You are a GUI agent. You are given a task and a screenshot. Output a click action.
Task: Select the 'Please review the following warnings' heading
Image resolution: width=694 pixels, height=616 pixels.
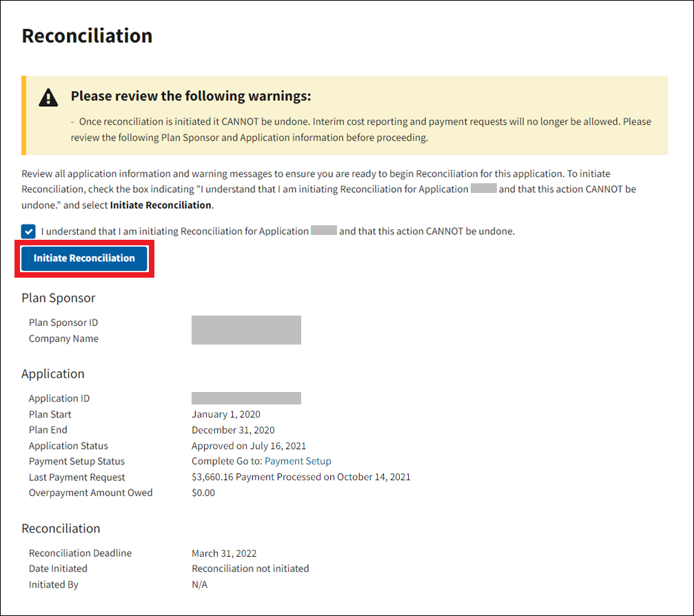pos(191,96)
